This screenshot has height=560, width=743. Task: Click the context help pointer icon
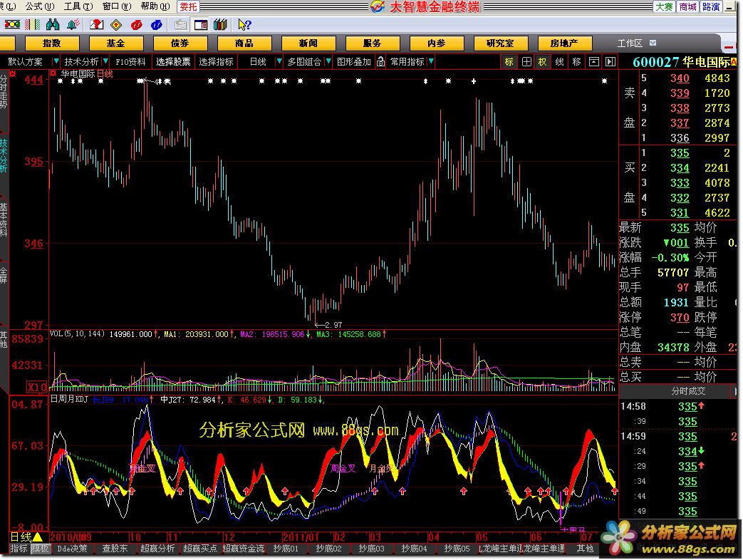point(244,25)
